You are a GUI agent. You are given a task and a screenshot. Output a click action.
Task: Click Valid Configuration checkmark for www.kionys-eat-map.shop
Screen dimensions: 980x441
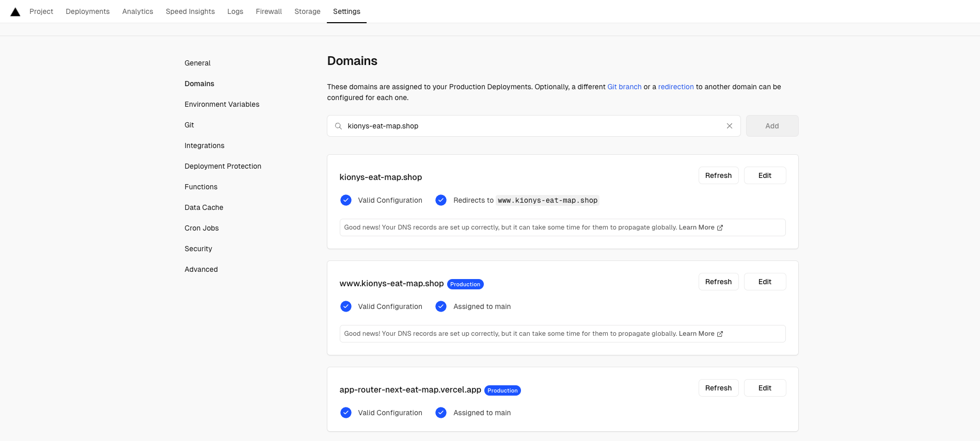pyautogui.click(x=346, y=306)
